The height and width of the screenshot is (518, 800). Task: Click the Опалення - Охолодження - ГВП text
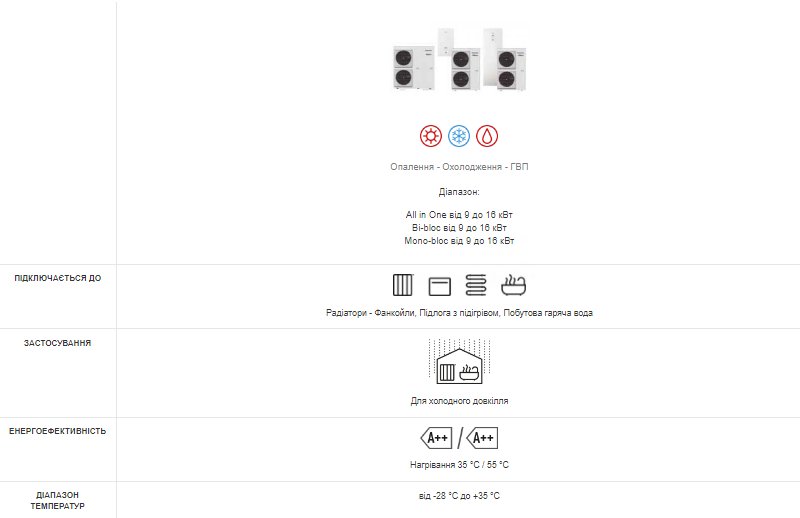[x=459, y=167]
